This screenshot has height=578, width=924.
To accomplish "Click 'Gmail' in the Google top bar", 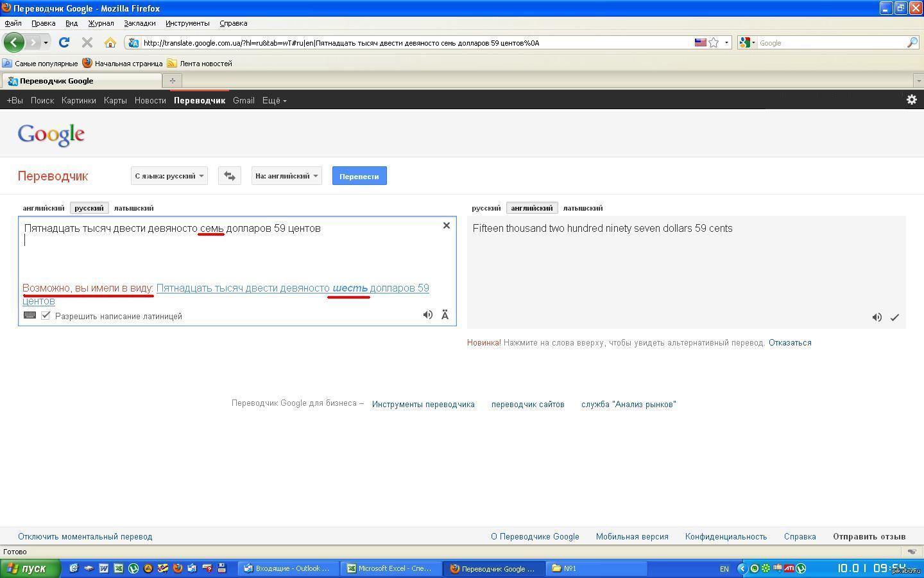I will [x=244, y=100].
